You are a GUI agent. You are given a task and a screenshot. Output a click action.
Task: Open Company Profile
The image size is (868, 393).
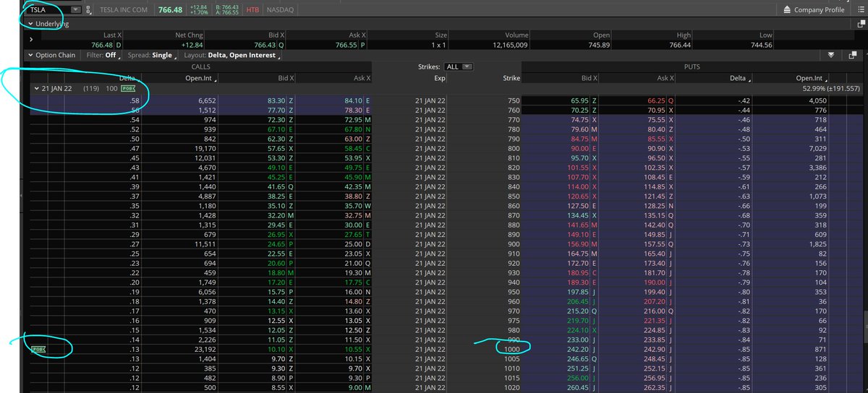click(x=814, y=10)
